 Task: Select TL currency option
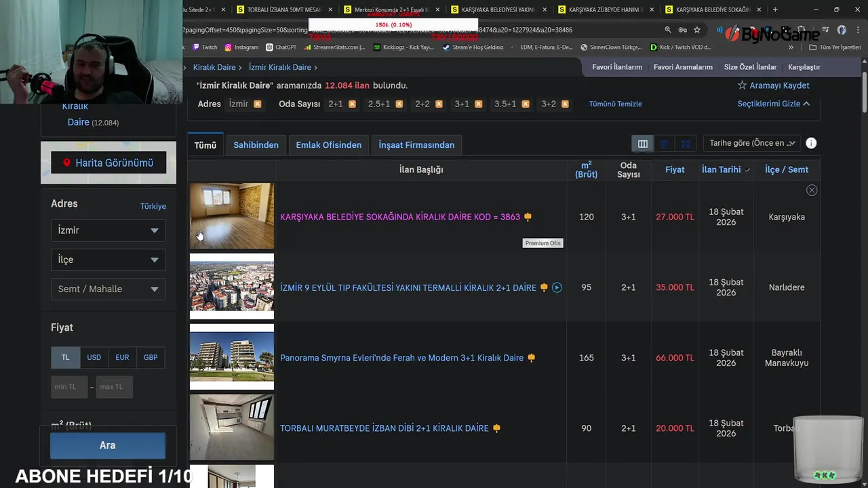[66, 357]
